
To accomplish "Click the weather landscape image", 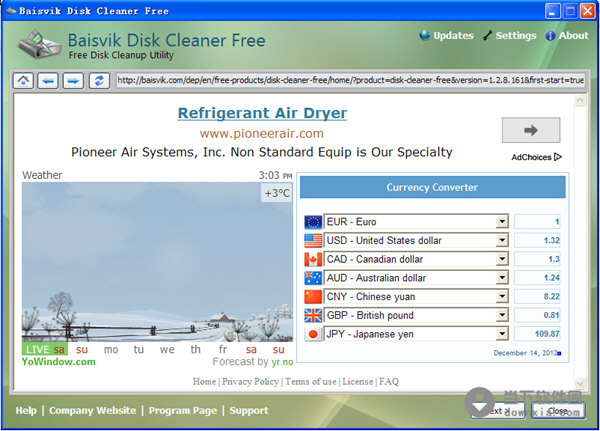I will [x=157, y=262].
